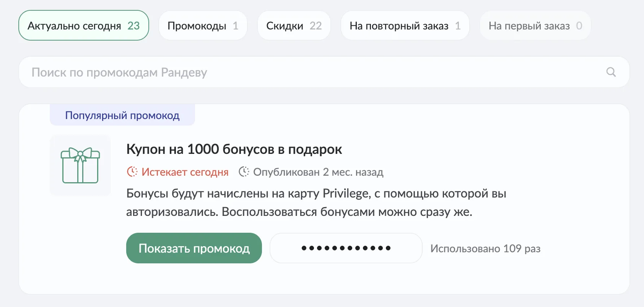The image size is (644, 307).
Task: Focus the promo code search field
Action: point(324,72)
